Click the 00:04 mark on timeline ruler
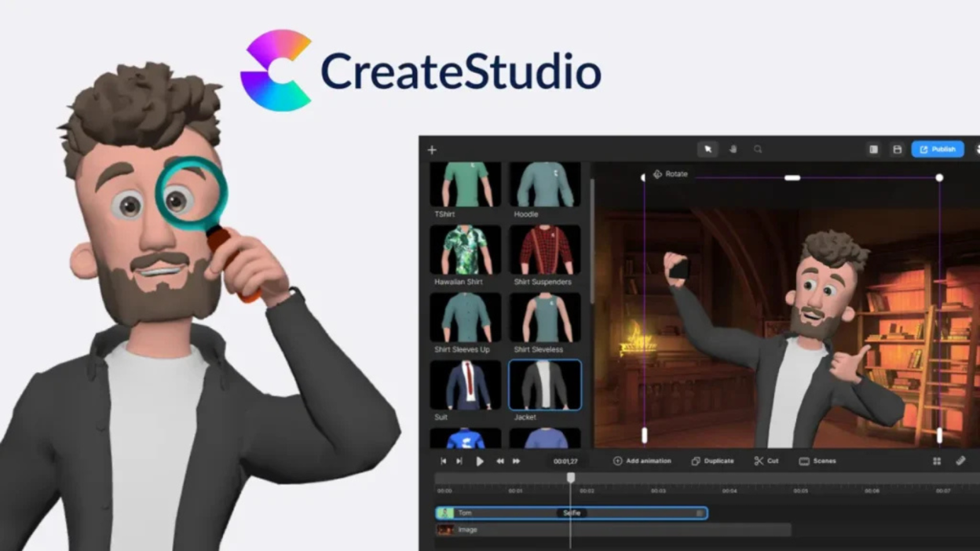980x551 pixels. click(730, 491)
